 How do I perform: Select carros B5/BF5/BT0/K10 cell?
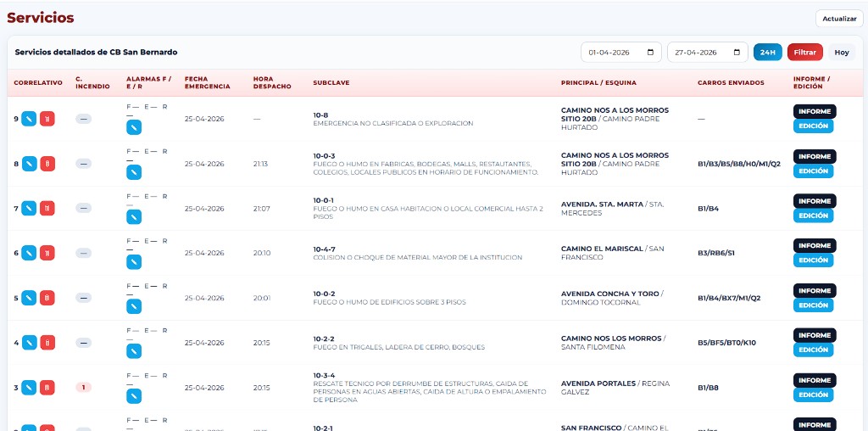click(x=726, y=343)
